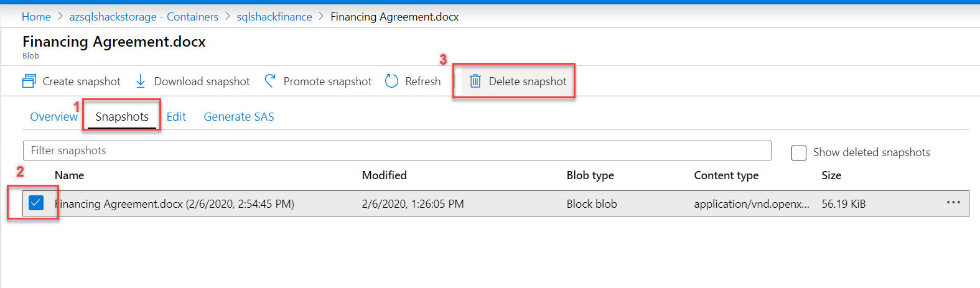Click the Size column header
Screen dimensions: 980x288
pos(831,175)
